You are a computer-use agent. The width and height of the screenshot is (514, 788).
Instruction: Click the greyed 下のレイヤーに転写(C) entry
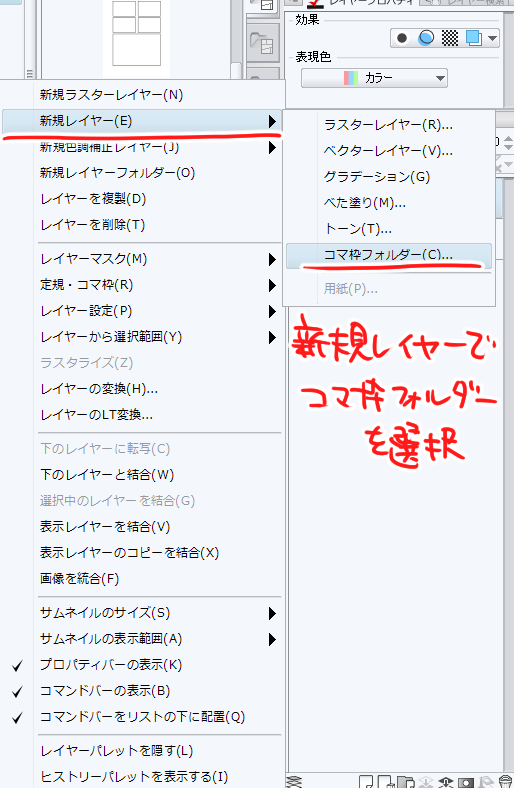144,449
